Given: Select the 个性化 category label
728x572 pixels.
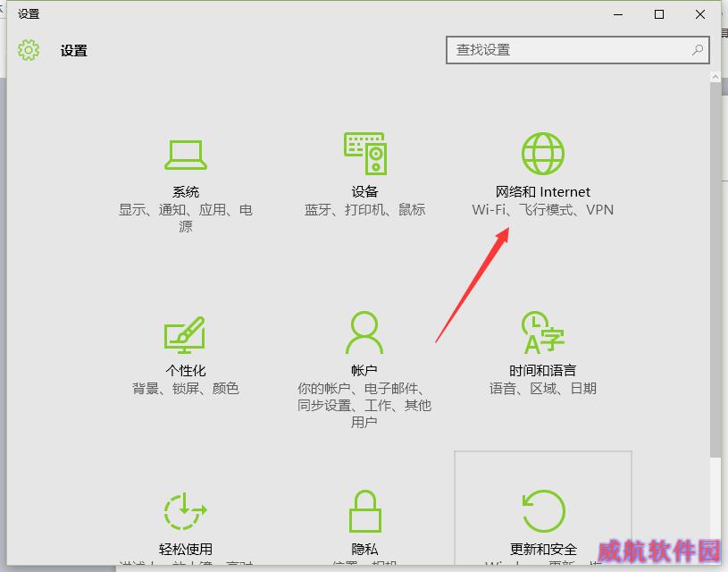Looking at the screenshot, I should [x=186, y=370].
